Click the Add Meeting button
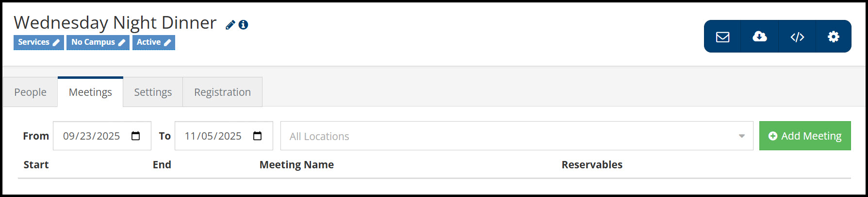This screenshot has width=868, height=197. point(805,136)
